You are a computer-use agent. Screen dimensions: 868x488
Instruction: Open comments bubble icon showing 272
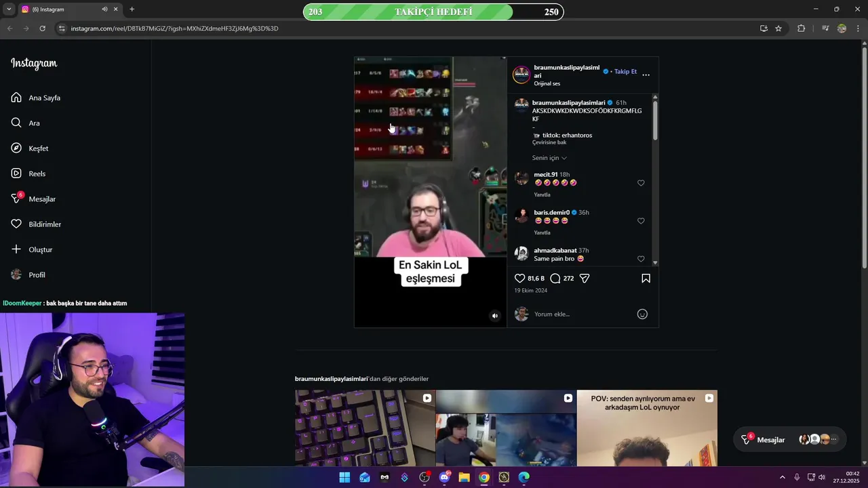555,279
